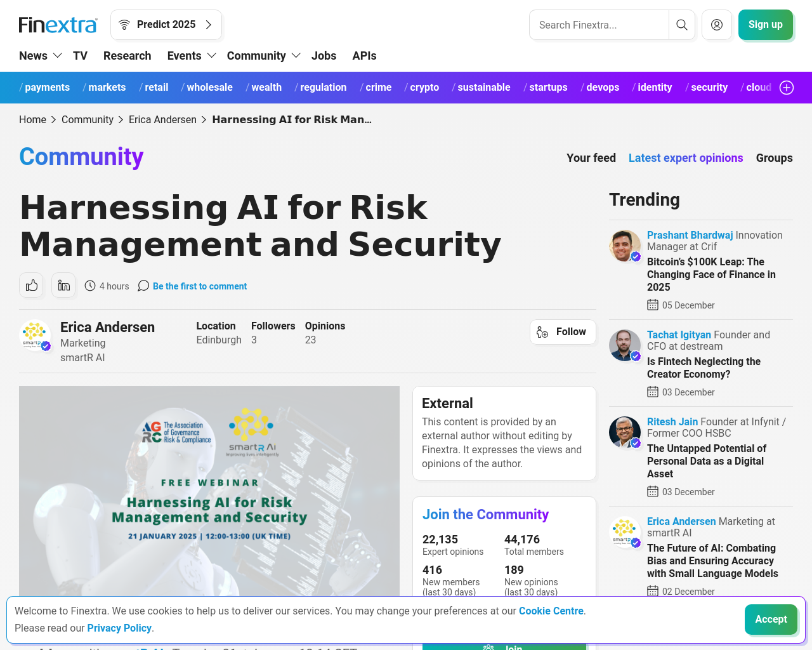
Task: Open the APIs menu item
Action: coord(365,56)
